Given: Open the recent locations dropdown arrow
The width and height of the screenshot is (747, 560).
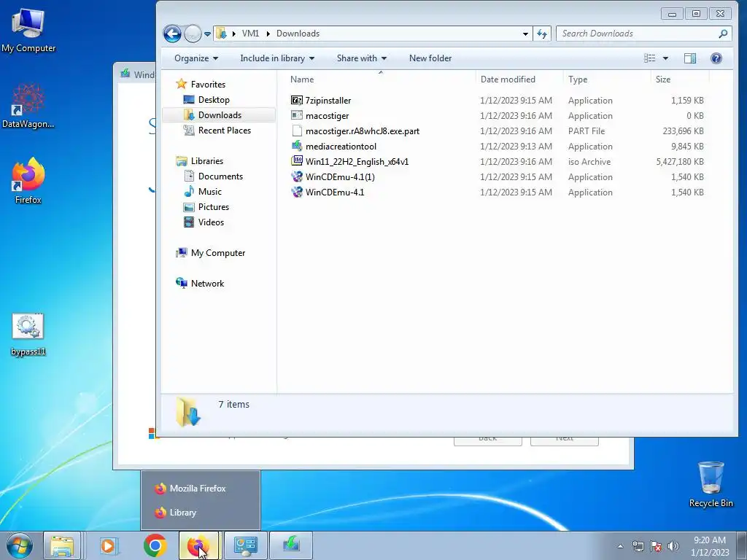Looking at the screenshot, I should click(207, 34).
